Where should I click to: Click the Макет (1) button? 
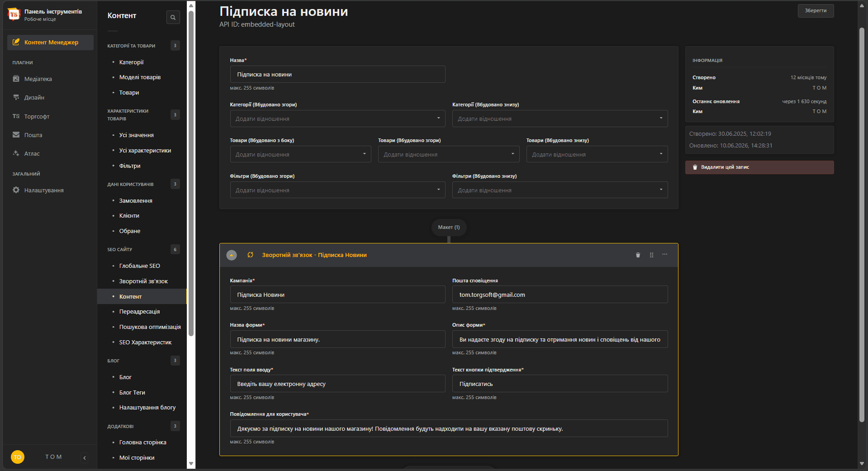(449, 227)
